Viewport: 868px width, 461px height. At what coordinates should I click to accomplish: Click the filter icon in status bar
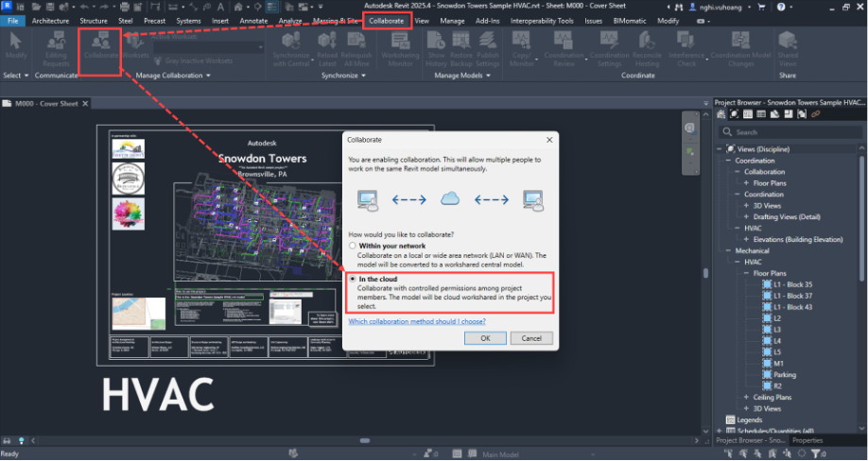pyautogui.click(x=814, y=453)
